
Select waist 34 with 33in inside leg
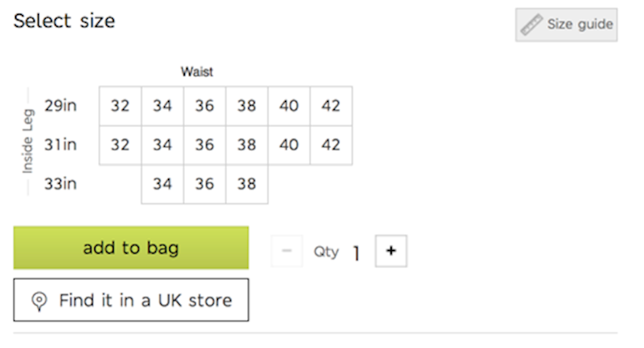[x=163, y=184]
